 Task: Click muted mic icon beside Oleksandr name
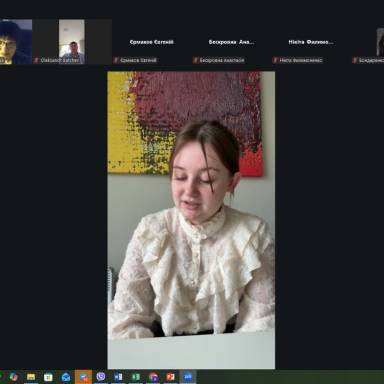point(36,60)
